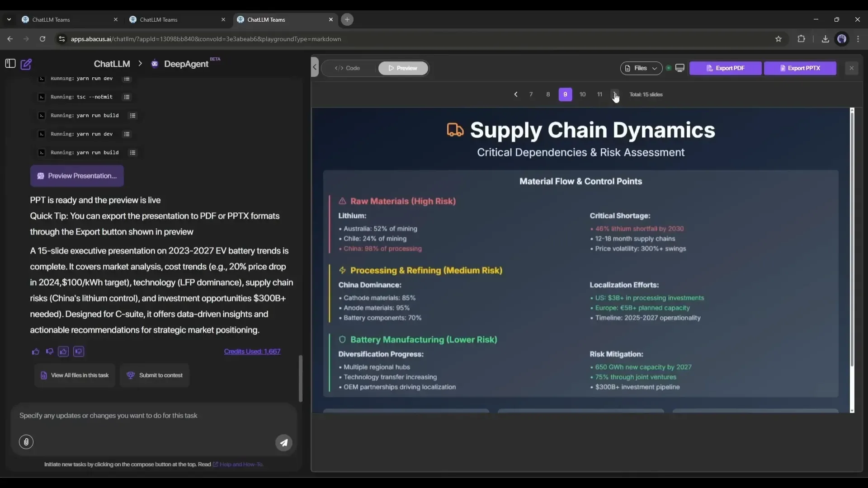Screen dimensions: 868x488
Task: Click the boxed thumbs up icon
Action: [x=63, y=352]
